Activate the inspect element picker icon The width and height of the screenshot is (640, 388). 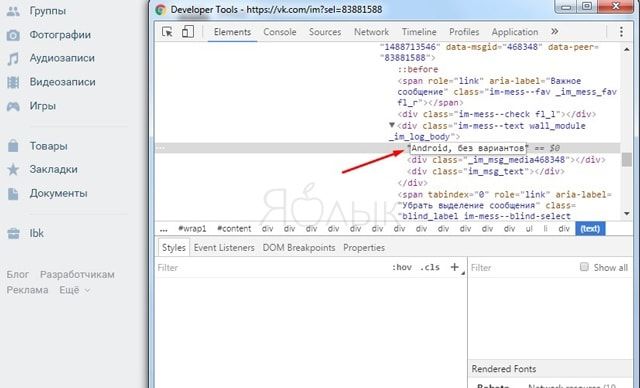[x=167, y=32]
